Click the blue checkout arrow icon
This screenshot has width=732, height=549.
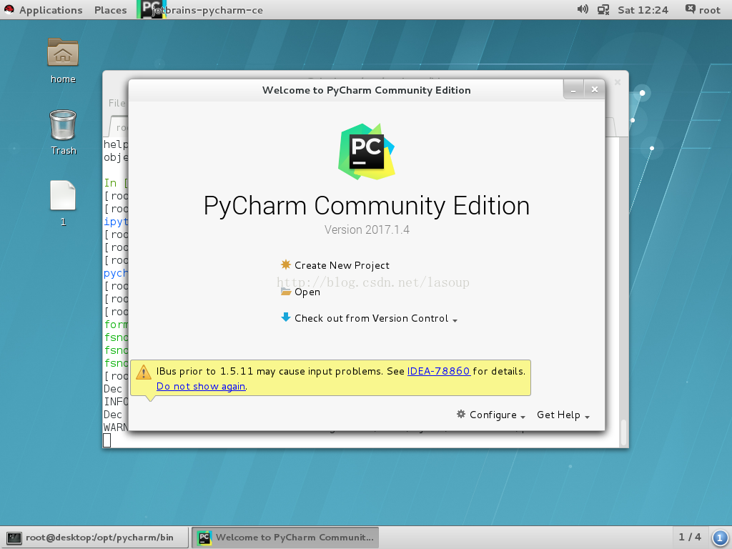286,317
